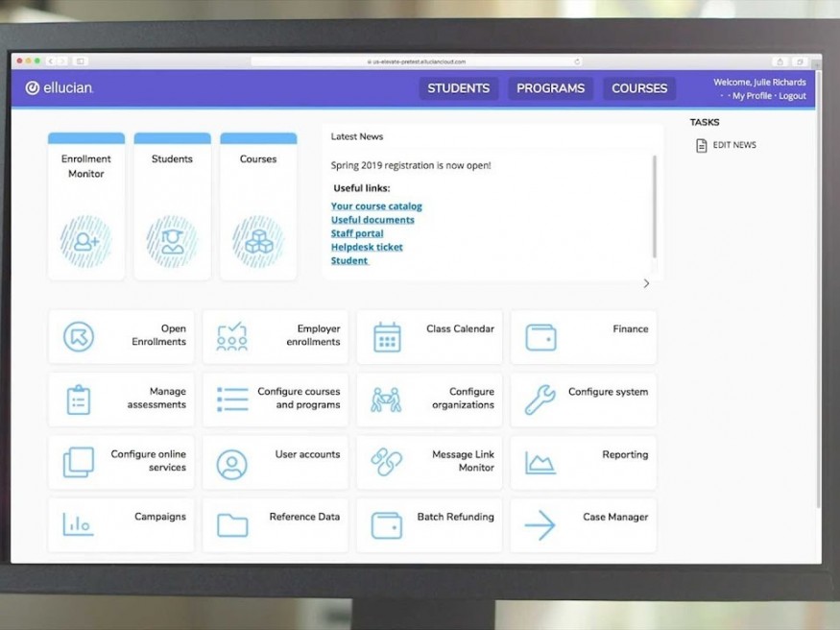Open the Reporting chart icon
The width and height of the screenshot is (840, 630).
(x=540, y=463)
